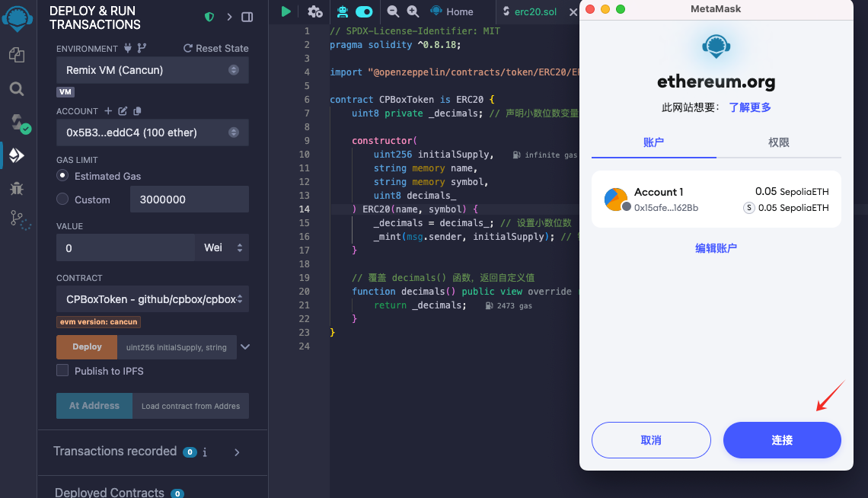This screenshot has height=498, width=868.
Task: Click Load contract from Address field
Action: click(190, 406)
